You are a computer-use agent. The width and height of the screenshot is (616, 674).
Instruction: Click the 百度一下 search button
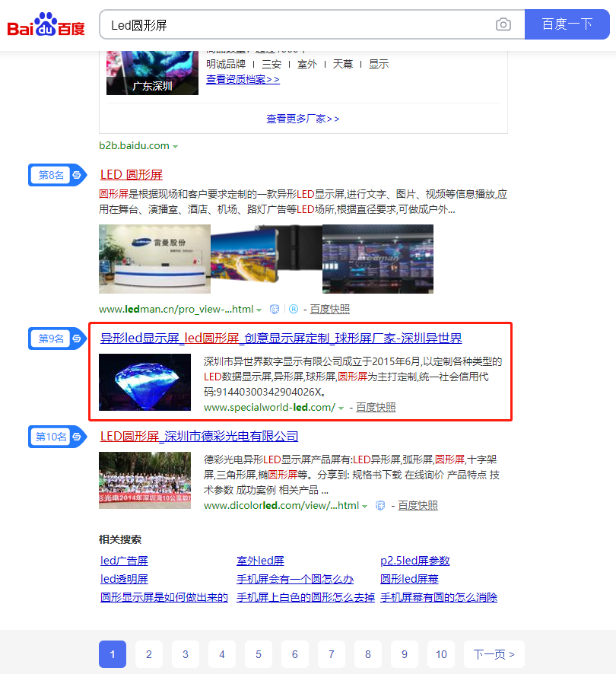coord(567,24)
